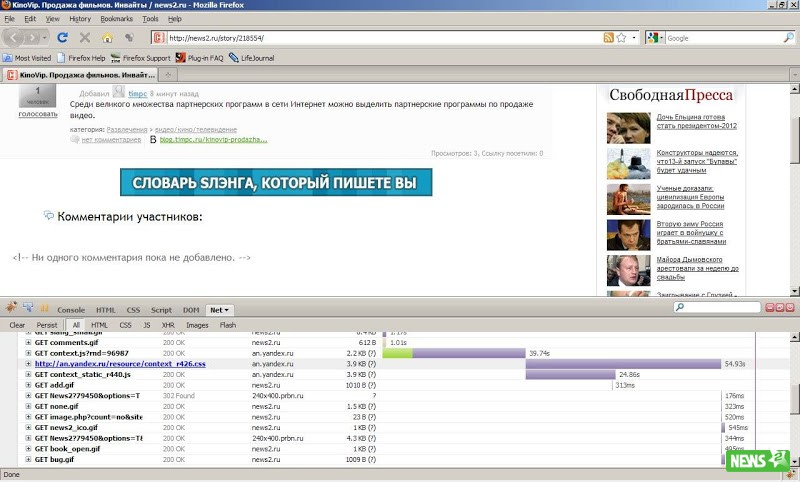Go to the Home page
The image size is (800, 482).
tap(107, 38)
